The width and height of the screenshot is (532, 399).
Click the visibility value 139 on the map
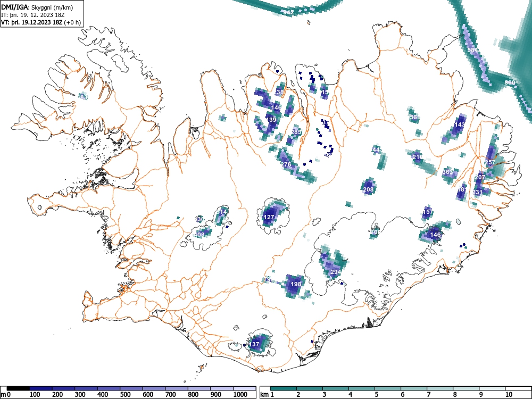(x=271, y=119)
